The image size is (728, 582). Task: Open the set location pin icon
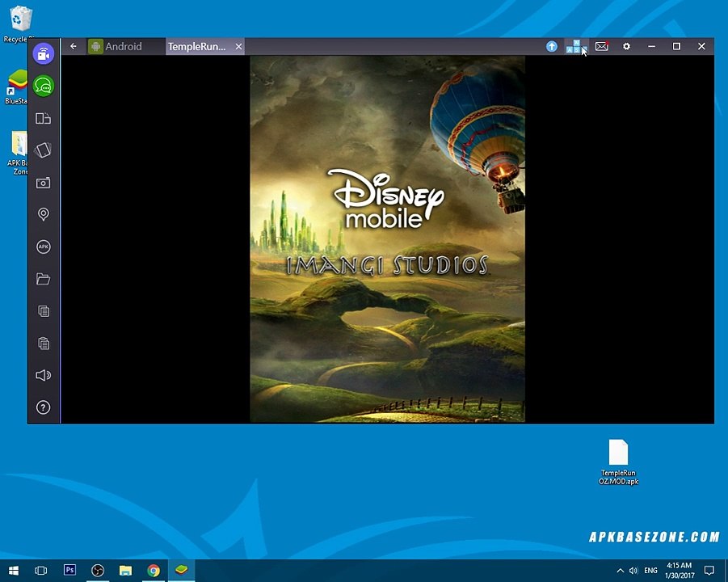43,214
